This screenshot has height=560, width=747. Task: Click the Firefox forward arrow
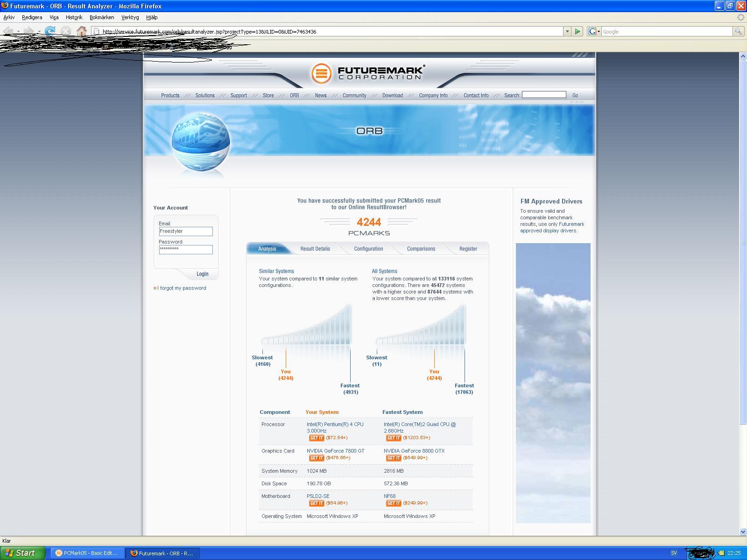pyautogui.click(x=28, y=31)
